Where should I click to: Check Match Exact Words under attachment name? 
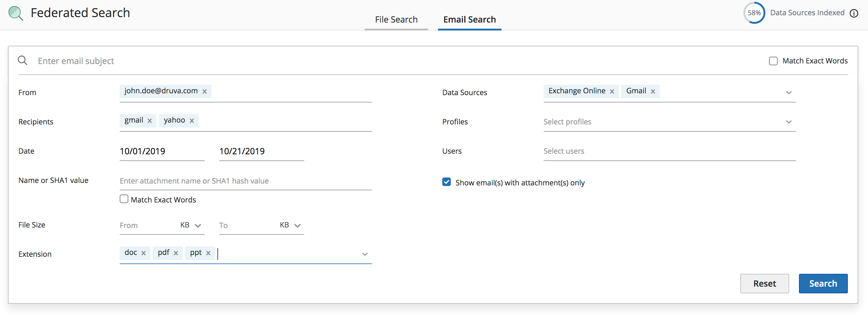[x=124, y=199]
